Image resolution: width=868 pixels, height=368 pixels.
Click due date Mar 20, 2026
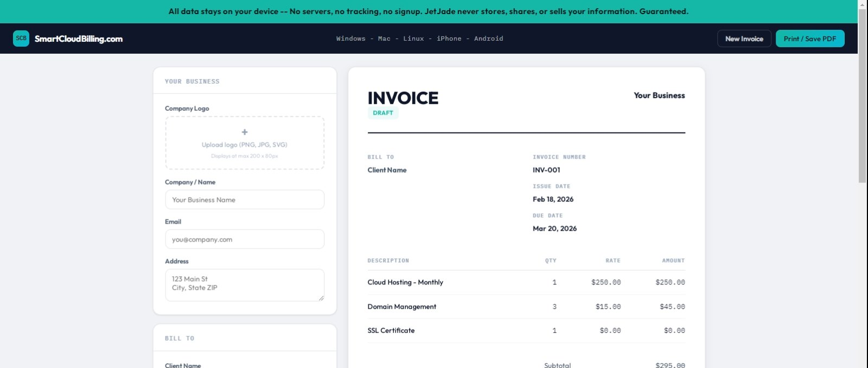pyautogui.click(x=554, y=229)
